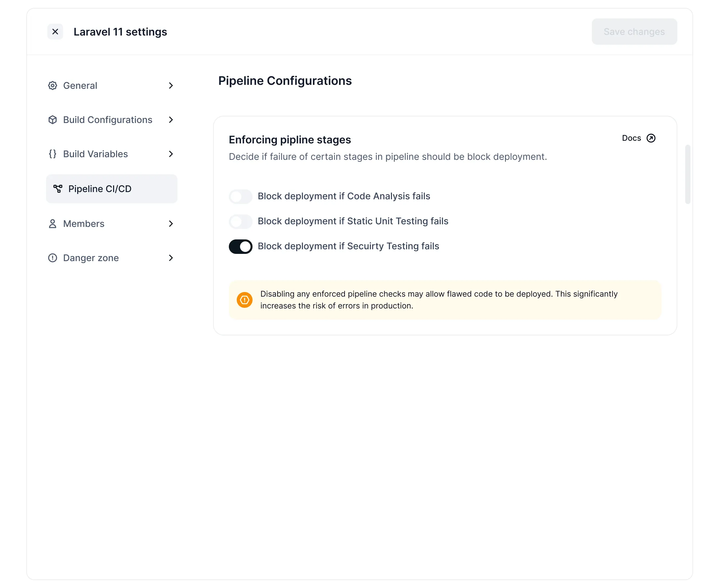Click the Members person icon

(52, 224)
